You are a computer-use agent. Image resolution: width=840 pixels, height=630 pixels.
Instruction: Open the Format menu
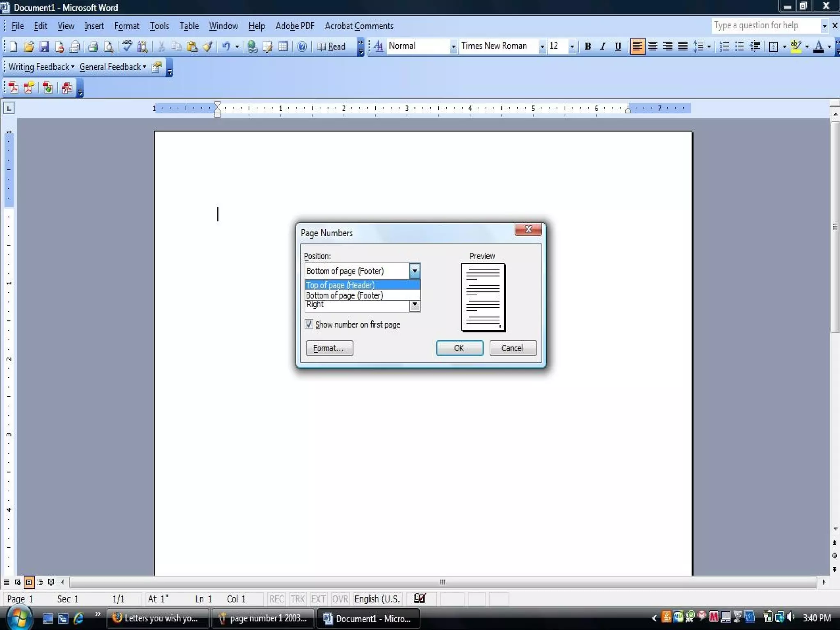127,26
